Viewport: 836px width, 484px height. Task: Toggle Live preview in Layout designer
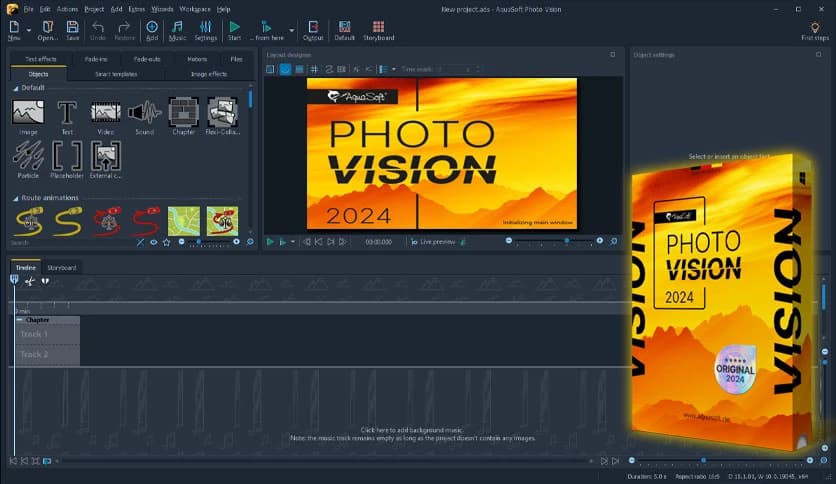pos(433,242)
